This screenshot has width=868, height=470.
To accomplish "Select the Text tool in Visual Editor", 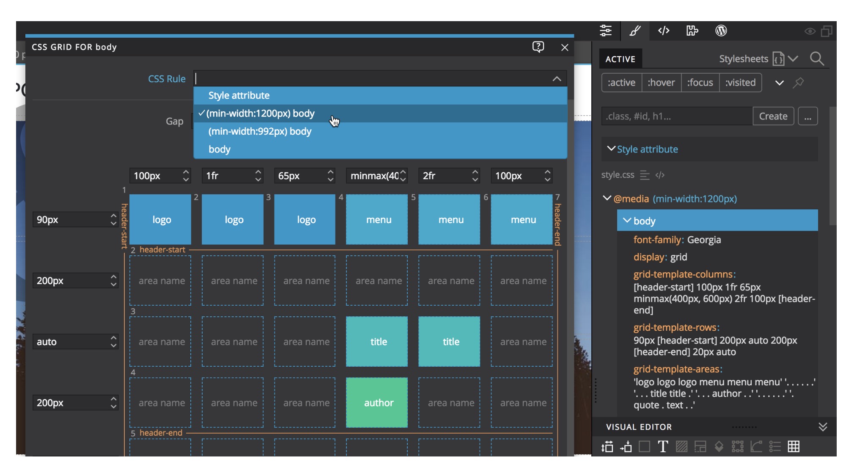I will pos(662,446).
